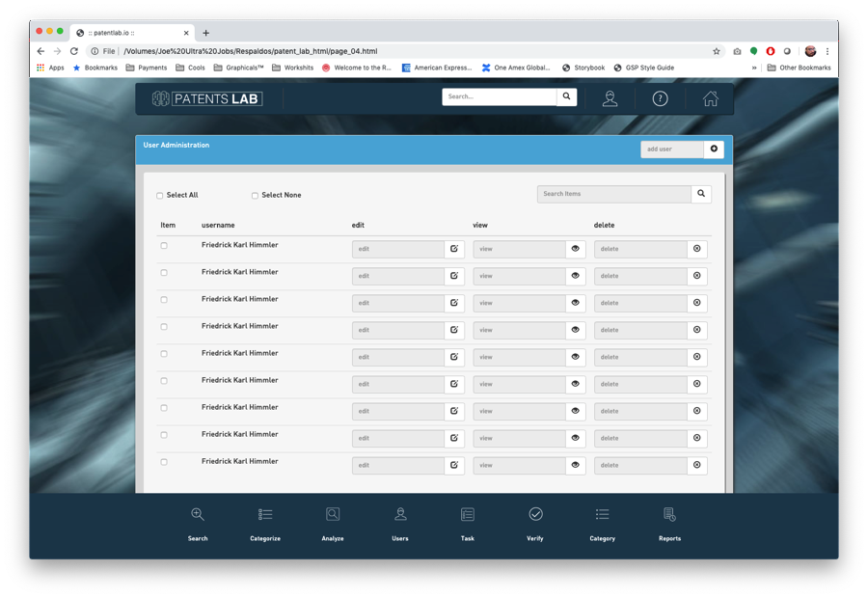Open the Users tab in bottom navigation
Image resolution: width=868 pixels, height=598 pixels.
[x=400, y=523]
